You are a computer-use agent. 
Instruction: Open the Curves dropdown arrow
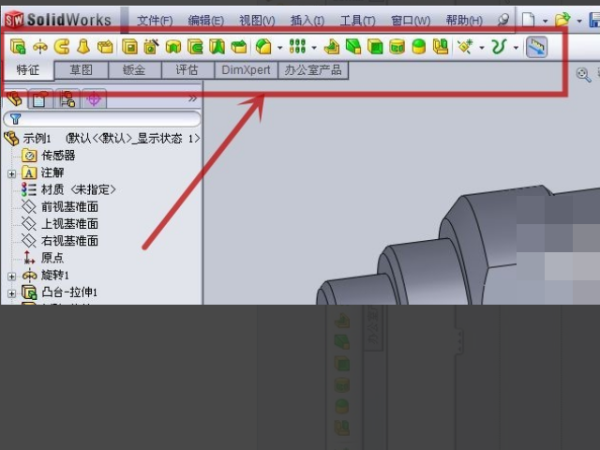516,48
